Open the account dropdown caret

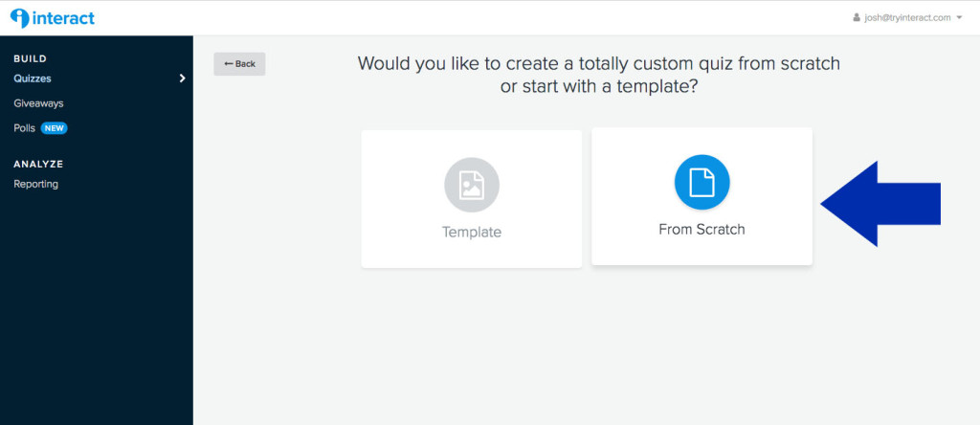pos(959,18)
